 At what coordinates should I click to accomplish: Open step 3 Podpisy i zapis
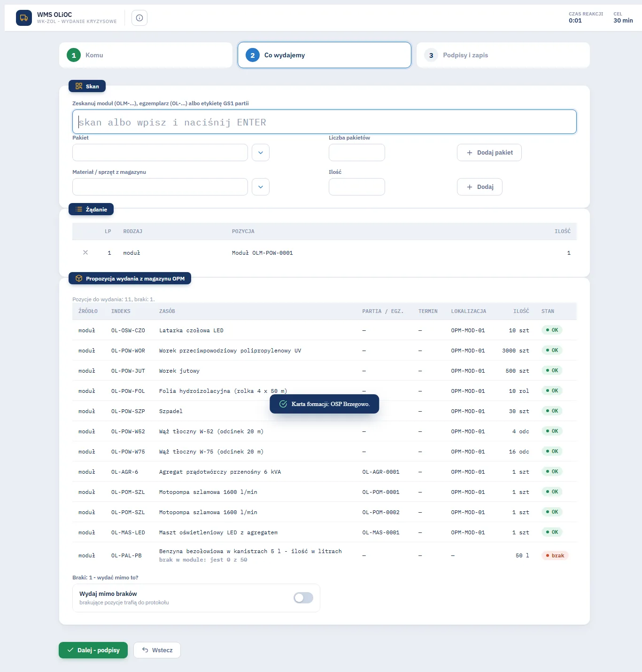(503, 55)
